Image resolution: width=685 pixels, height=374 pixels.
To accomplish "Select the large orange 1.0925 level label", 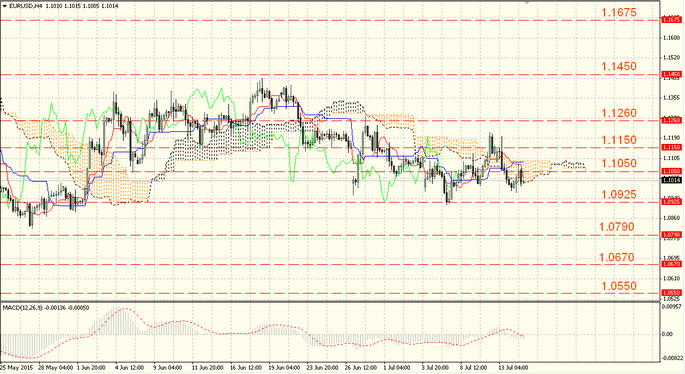I will [x=619, y=195].
